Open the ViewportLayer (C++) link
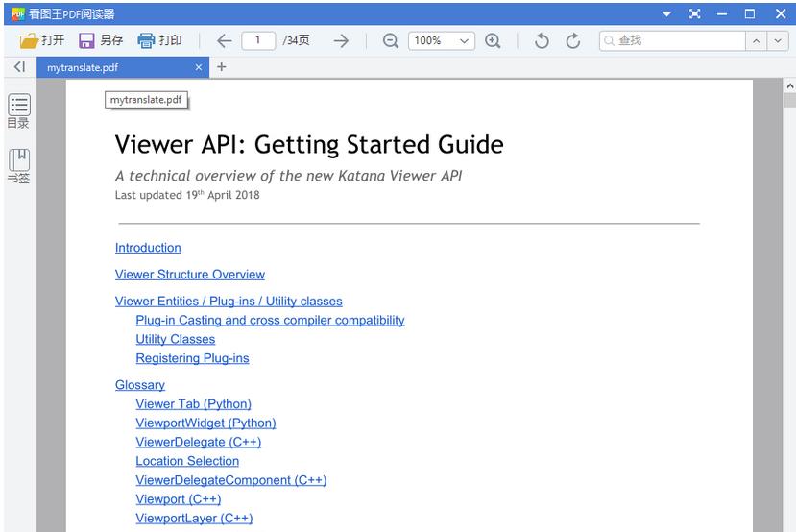Screen dimensions: 796x532 tap(194, 519)
